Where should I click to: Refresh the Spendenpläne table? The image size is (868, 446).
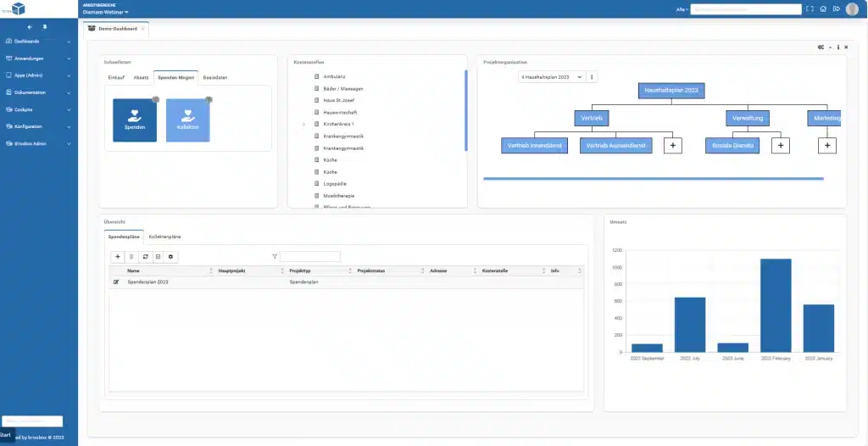pos(145,257)
